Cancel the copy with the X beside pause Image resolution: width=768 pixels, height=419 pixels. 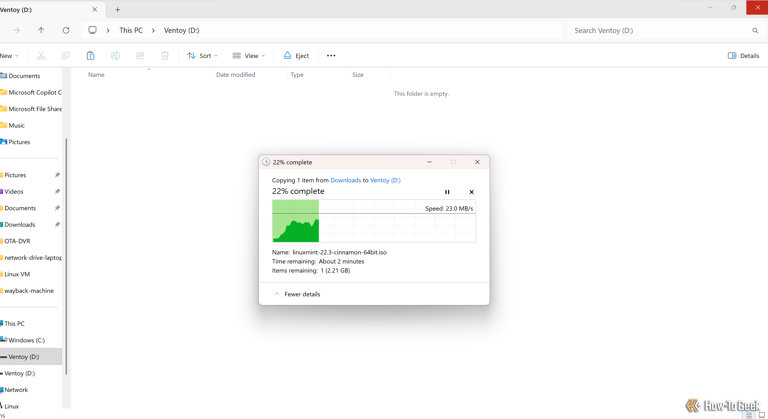tap(471, 192)
